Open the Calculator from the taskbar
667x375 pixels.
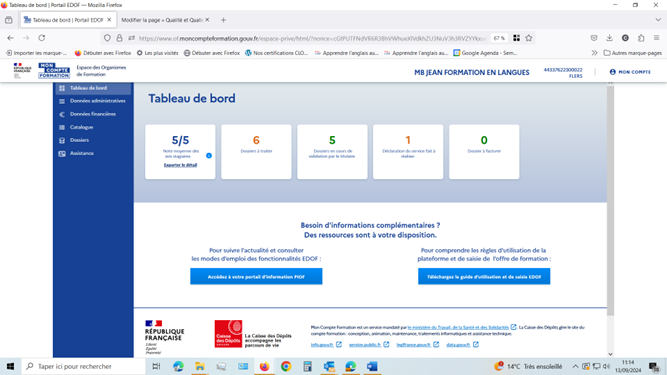(x=308, y=366)
